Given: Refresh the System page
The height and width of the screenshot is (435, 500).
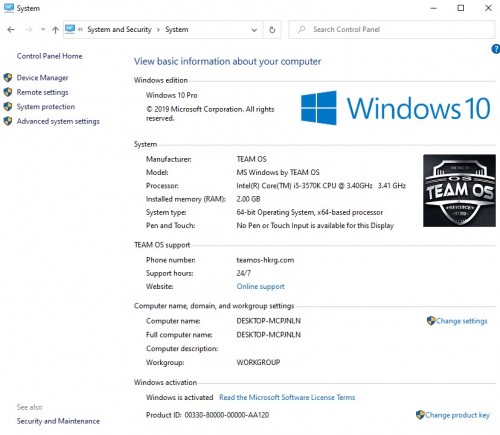Looking at the screenshot, I should (x=272, y=30).
